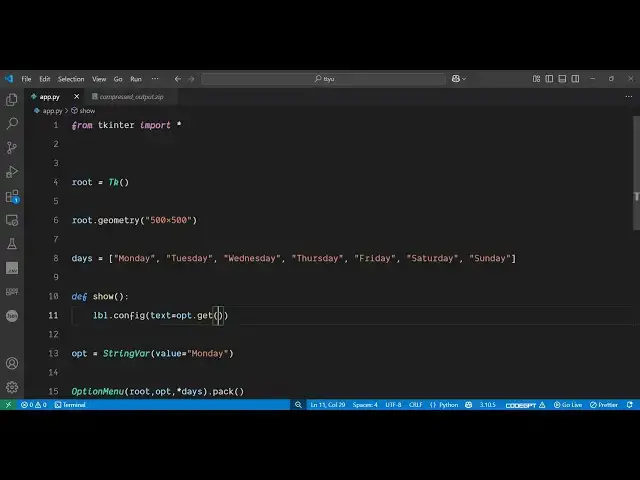The height and width of the screenshot is (480, 640).
Task: Click Ln 11, Col 29 indicator
Action: point(328,405)
